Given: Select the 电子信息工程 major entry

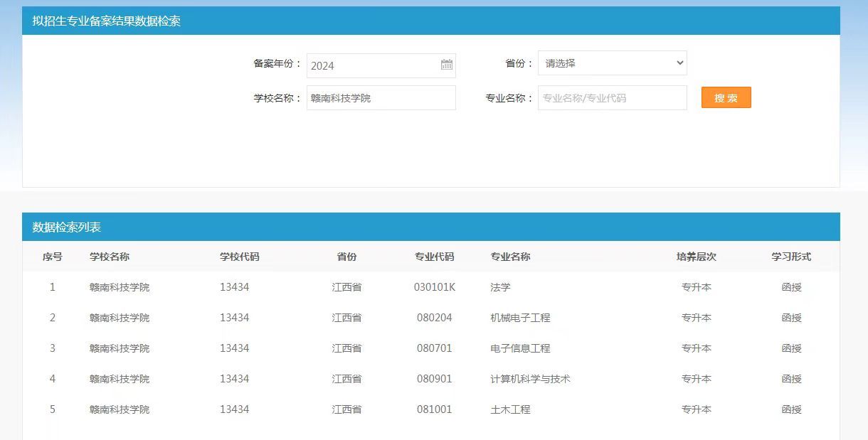Looking at the screenshot, I should click(520, 348).
